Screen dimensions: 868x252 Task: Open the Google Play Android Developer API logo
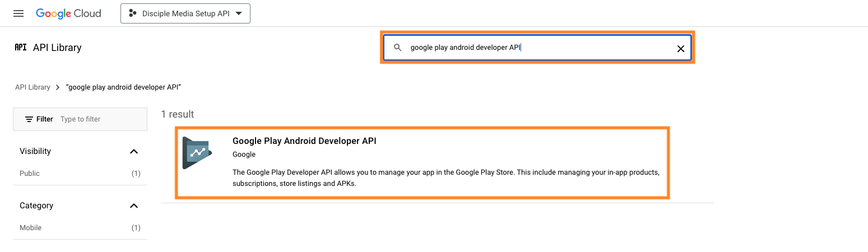(x=197, y=153)
